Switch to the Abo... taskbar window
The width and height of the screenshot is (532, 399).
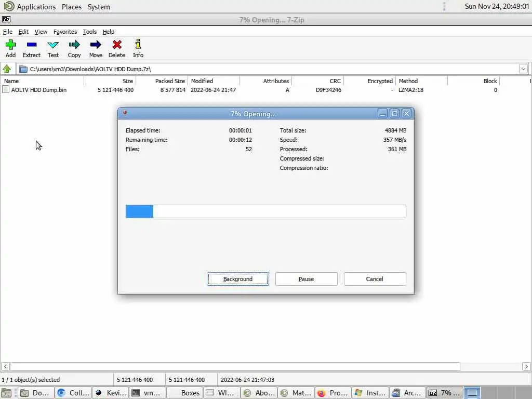point(259,393)
